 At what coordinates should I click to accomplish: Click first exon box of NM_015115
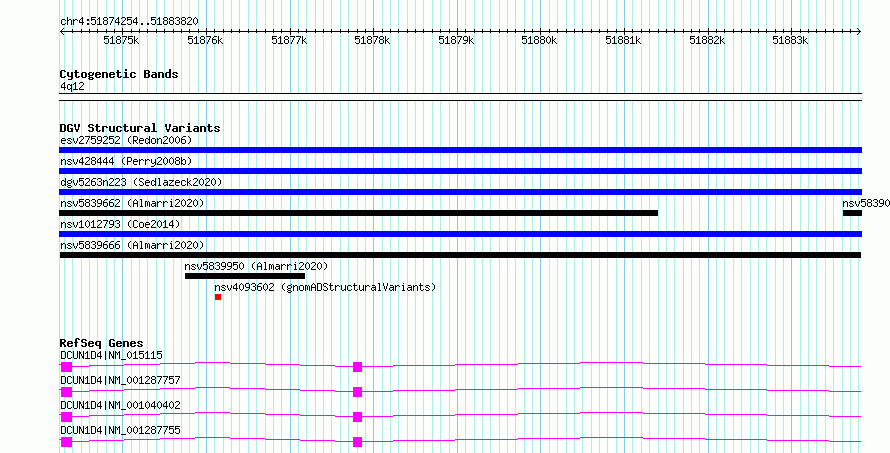point(66,367)
